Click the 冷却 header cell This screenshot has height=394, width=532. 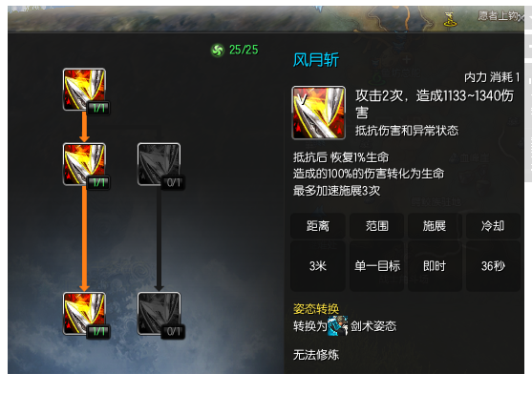(x=493, y=226)
